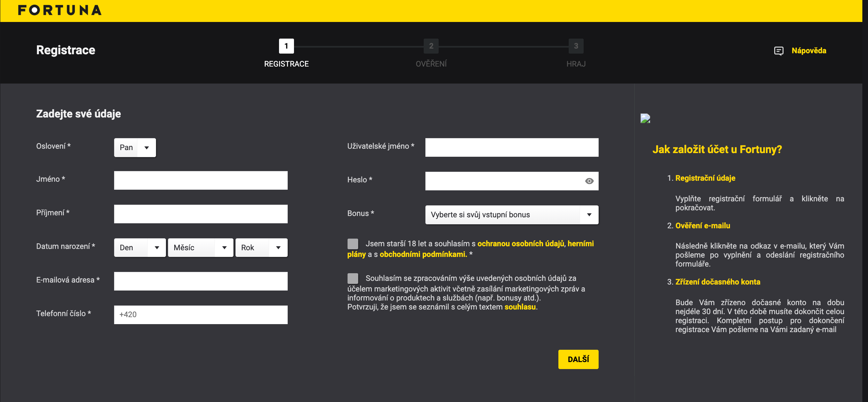This screenshot has height=402, width=868.
Task: Click the Registrační údaje heading in sidebar
Action: [x=705, y=178]
